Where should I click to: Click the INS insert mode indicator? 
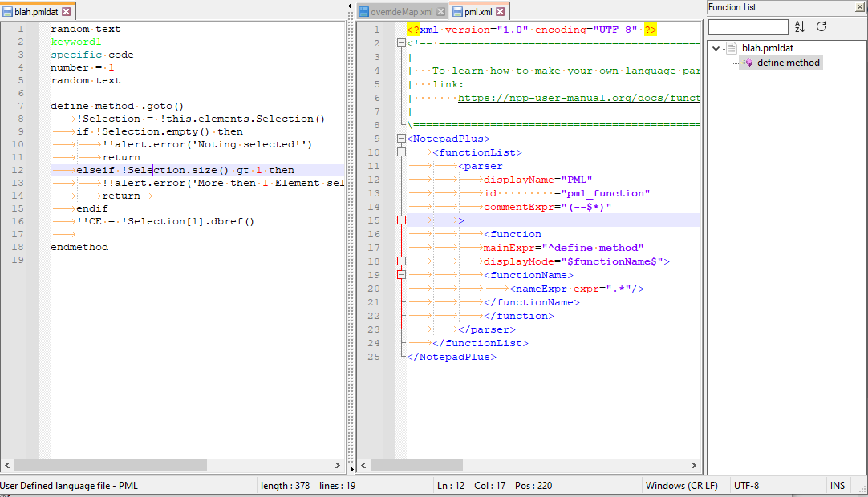pyautogui.click(x=838, y=486)
